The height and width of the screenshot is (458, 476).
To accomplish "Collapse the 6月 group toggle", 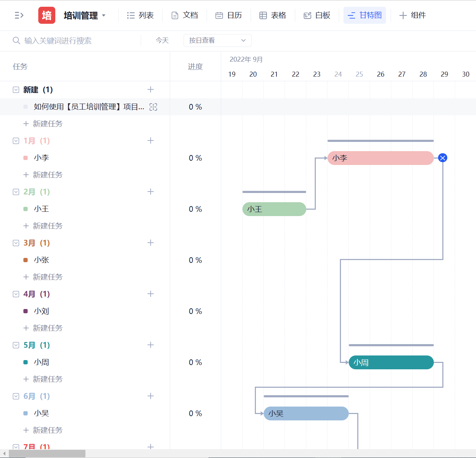I will 16,396.
